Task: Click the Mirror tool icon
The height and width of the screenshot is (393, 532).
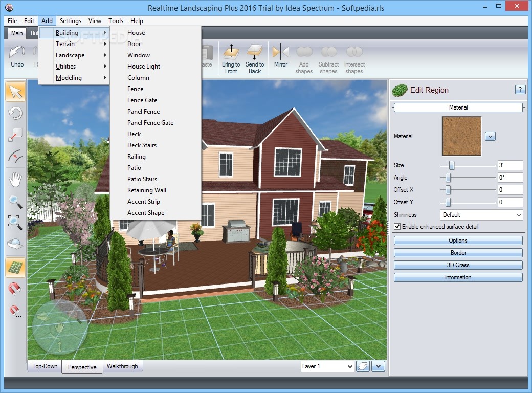Action: (x=281, y=52)
